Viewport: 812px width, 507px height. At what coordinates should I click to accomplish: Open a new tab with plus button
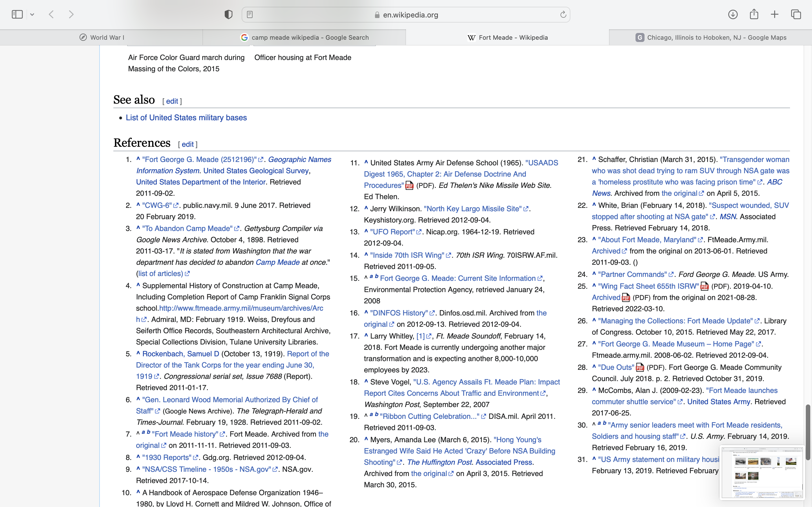tap(775, 14)
